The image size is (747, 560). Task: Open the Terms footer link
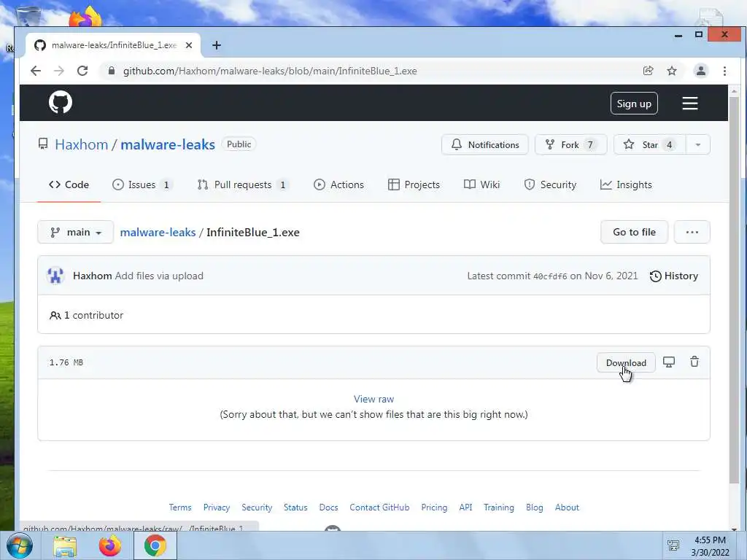tap(180, 507)
